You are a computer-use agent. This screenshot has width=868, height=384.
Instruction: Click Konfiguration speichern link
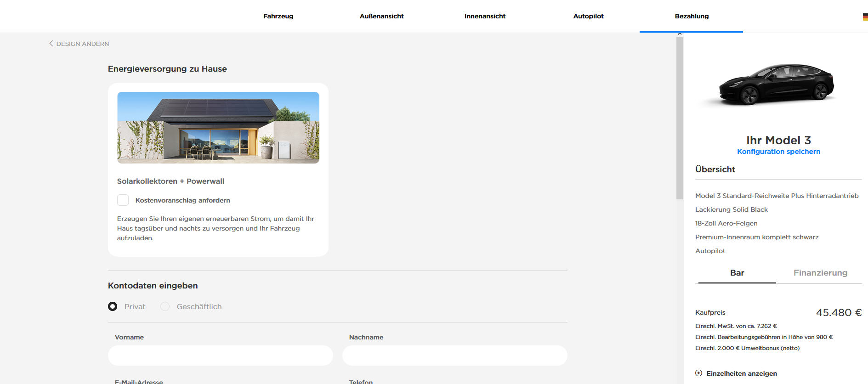coord(778,152)
